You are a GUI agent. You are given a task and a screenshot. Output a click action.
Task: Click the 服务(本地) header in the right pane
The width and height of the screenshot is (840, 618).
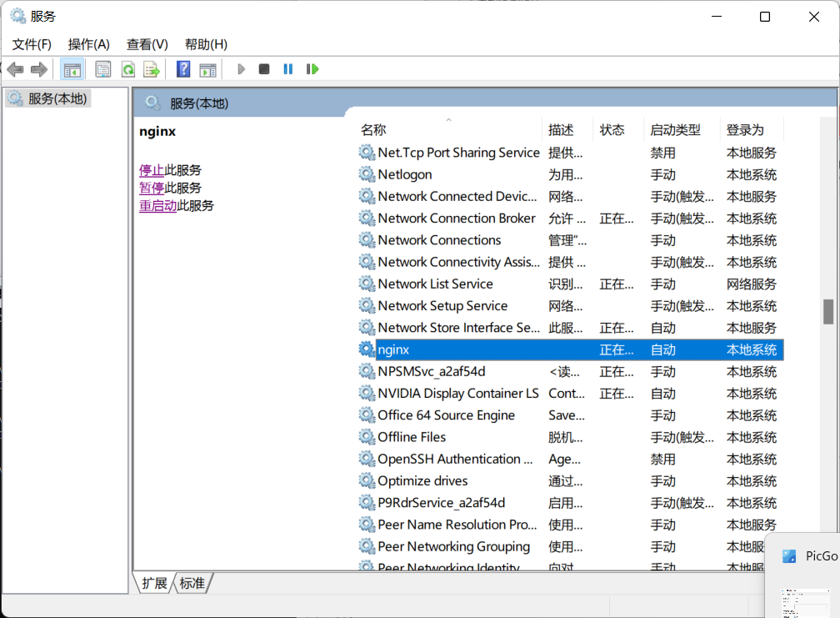pyautogui.click(x=198, y=103)
